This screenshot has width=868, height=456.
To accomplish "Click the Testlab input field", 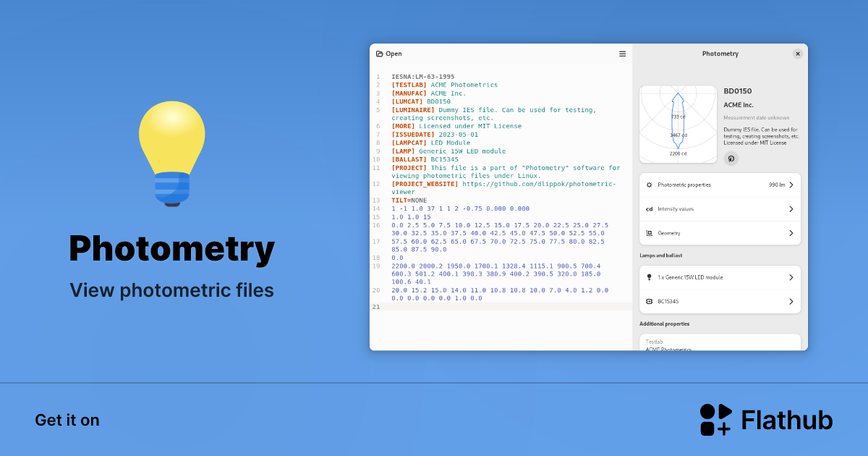I will coord(720,341).
